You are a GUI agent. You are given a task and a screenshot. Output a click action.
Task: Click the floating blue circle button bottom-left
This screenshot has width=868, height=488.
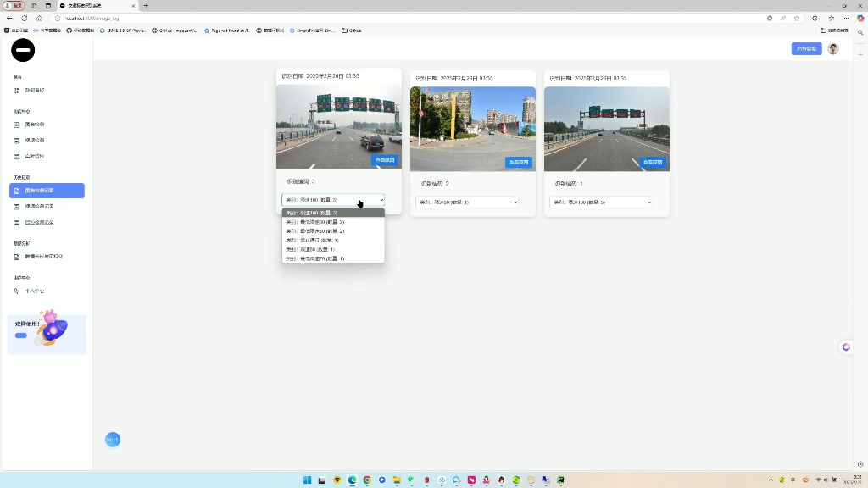[113, 440]
